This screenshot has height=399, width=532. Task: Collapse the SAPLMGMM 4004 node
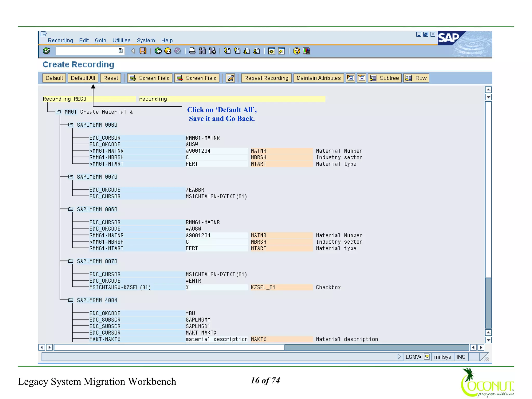[x=70, y=300]
